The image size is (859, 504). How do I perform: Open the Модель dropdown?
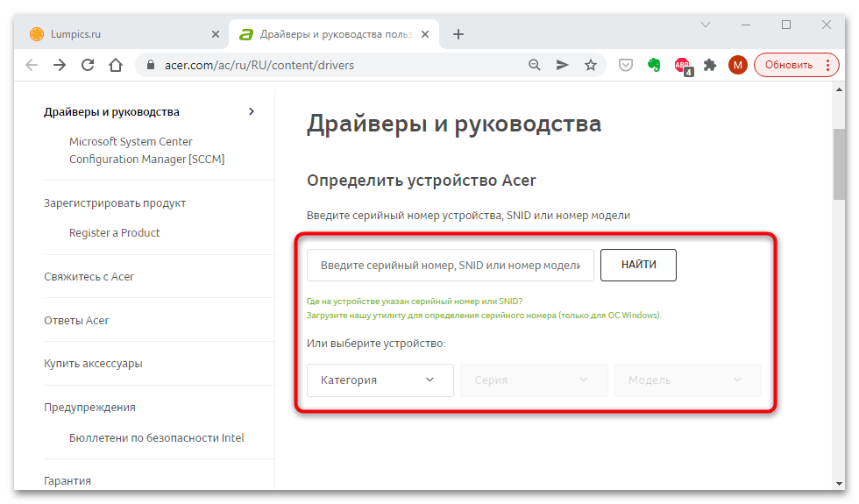coord(687,380)
